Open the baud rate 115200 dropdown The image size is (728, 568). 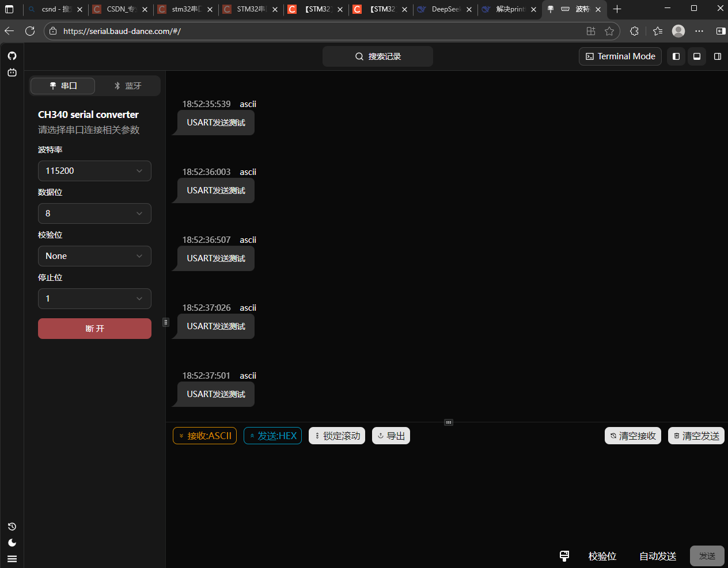pos(94,171)
